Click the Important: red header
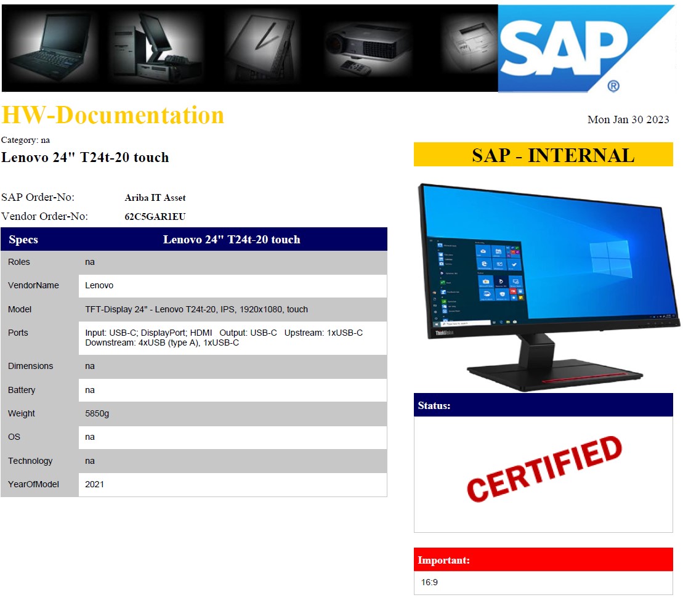 coord(543,559)
